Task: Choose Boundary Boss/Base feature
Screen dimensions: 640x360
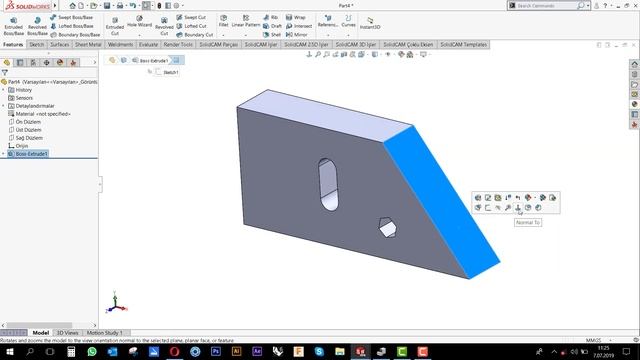Action: tap(75, 35)
